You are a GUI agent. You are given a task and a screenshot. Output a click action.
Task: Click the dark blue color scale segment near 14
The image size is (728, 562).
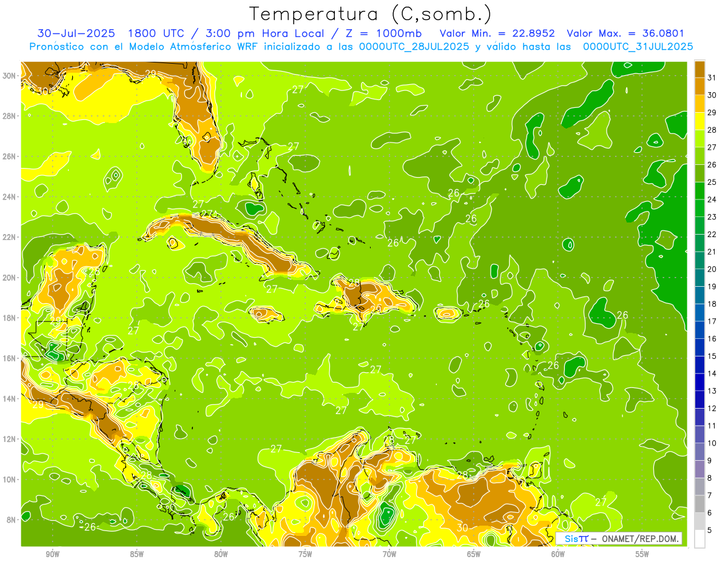[699, 382]
